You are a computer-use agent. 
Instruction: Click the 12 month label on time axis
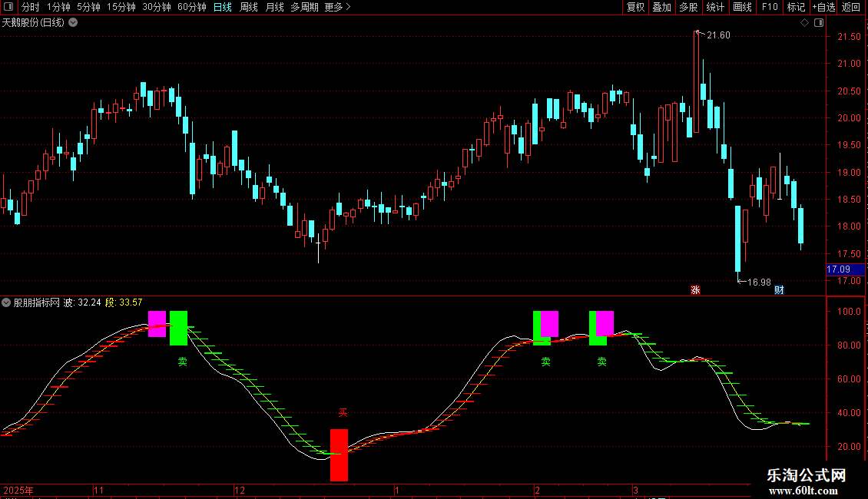pos(240,490)
